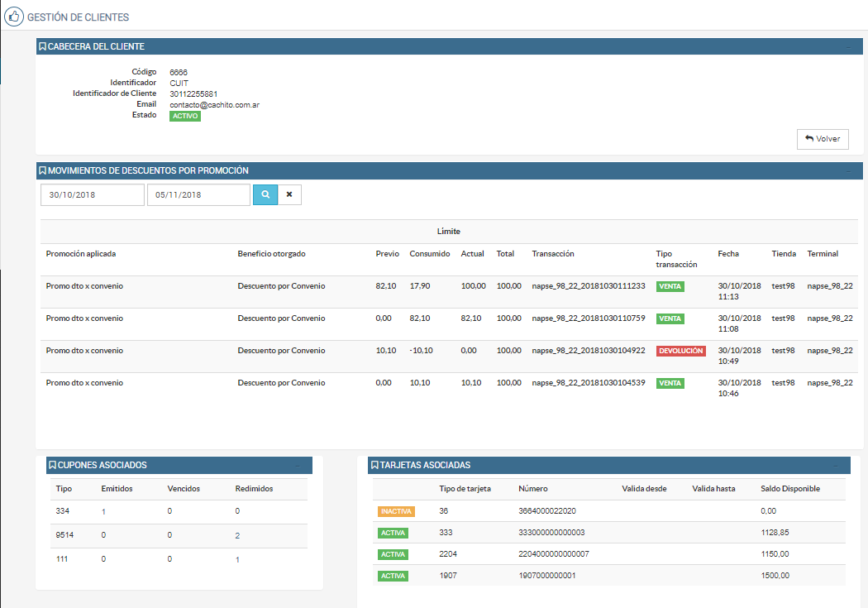Image resolution: width=868 pixels, height=608 pixels.
Task: Collapse the Cupones Asociados panel
Action: 299,466
